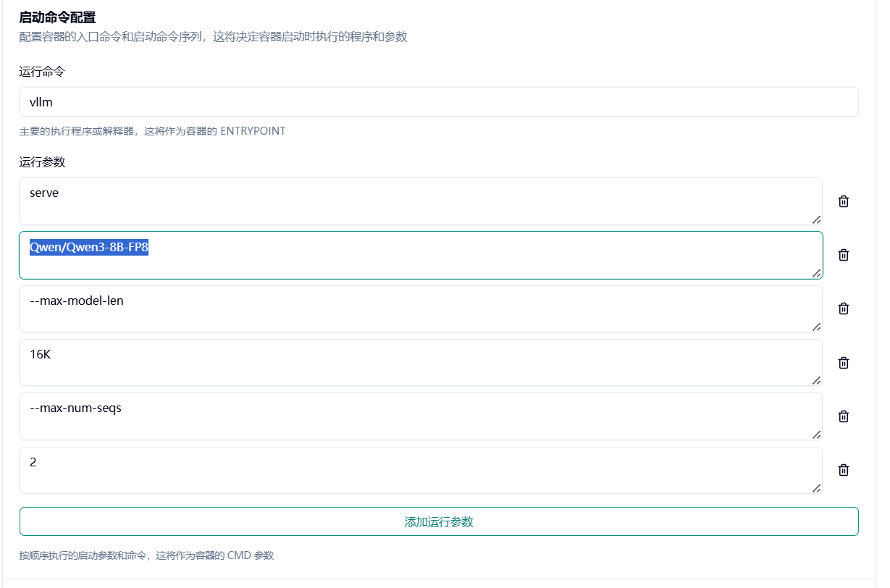This screenshot has height=588, width=890.
Task: Grab resize handle of the serve textbox
Action: click(x=816, y=219)
